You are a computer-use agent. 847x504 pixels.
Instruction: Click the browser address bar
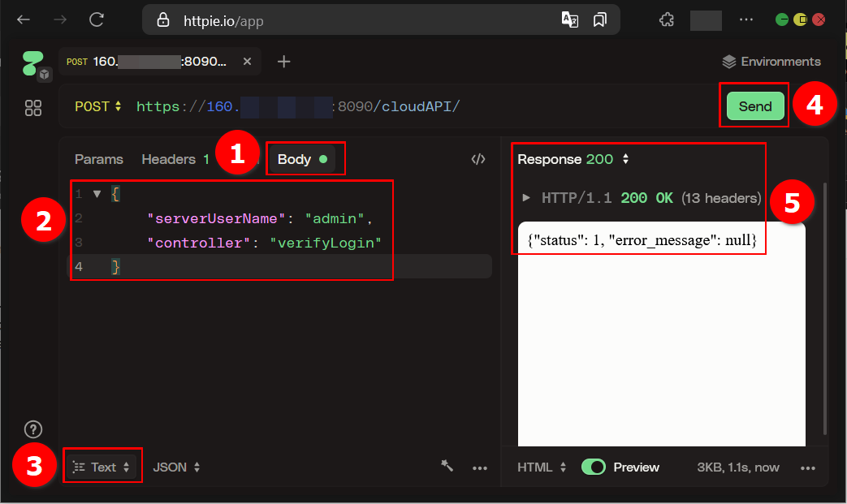tap(381, 20)
